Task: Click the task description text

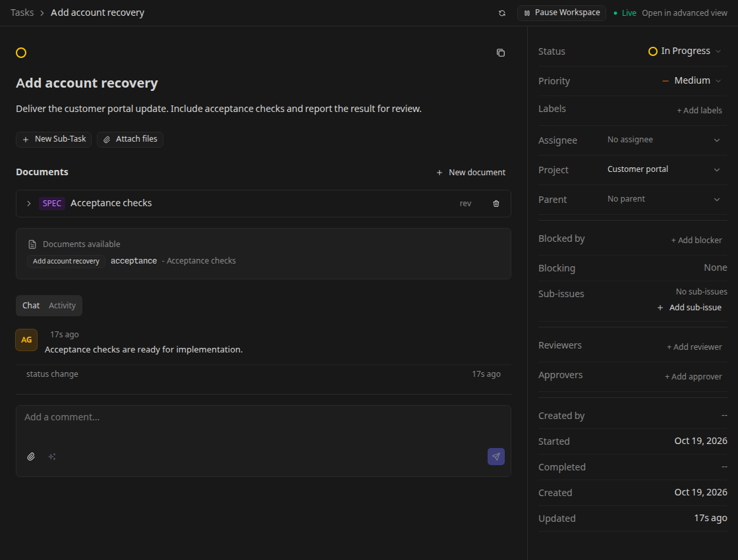Action: pos(219,109)
